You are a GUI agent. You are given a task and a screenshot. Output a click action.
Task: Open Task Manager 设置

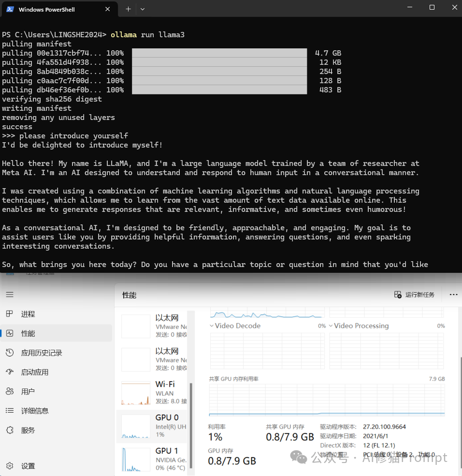click(56, 466)
